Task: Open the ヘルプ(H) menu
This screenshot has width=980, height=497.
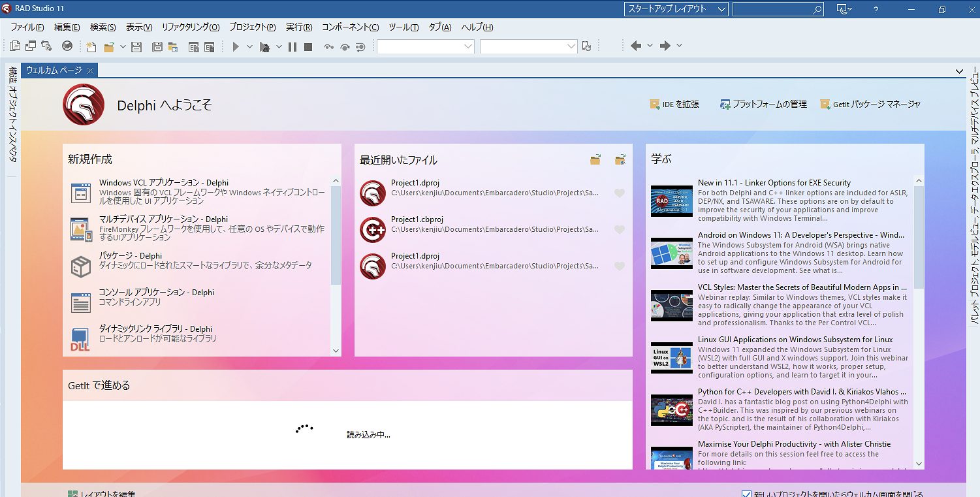Action: [x=477, y=27]
